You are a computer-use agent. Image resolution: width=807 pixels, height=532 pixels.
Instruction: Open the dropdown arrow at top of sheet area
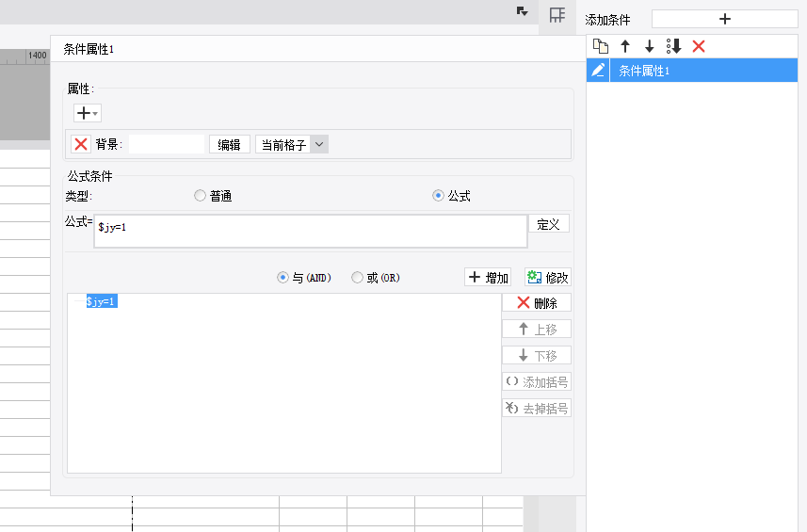[522, 11]
